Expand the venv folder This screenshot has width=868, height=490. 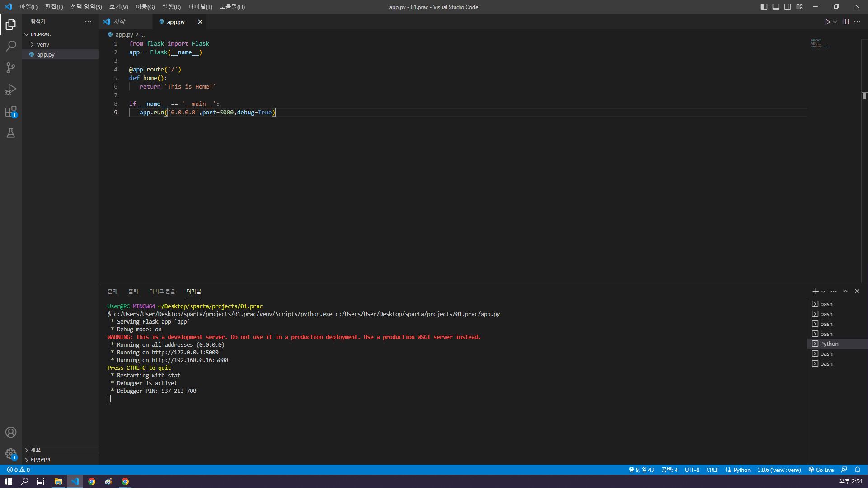pyautogui.click(x=60, y=44)
